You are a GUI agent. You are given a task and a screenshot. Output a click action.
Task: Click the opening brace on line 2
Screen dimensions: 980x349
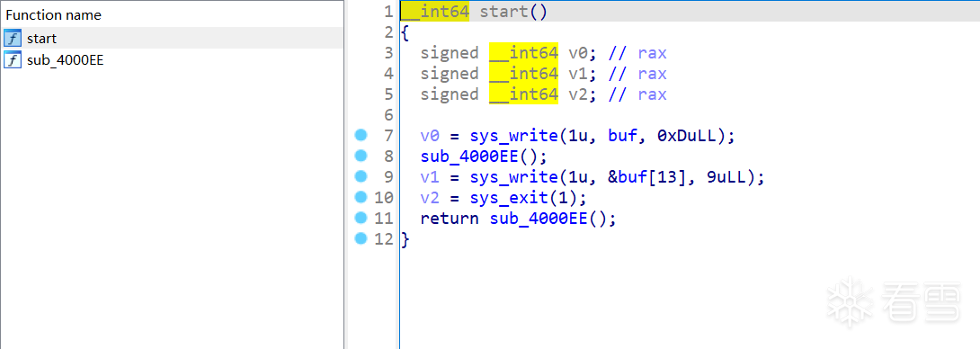coord(405,32)
